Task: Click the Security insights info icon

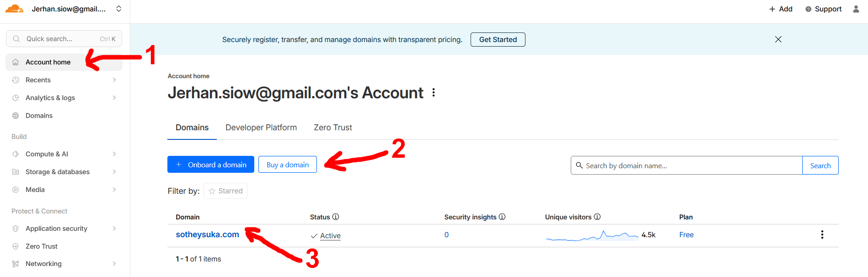Action: point(502,217)
